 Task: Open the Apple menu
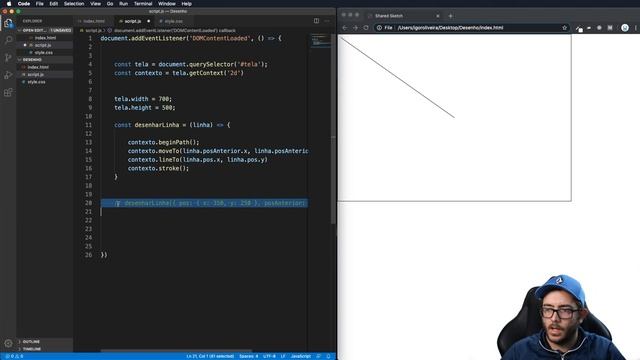[x=9, y=4]
